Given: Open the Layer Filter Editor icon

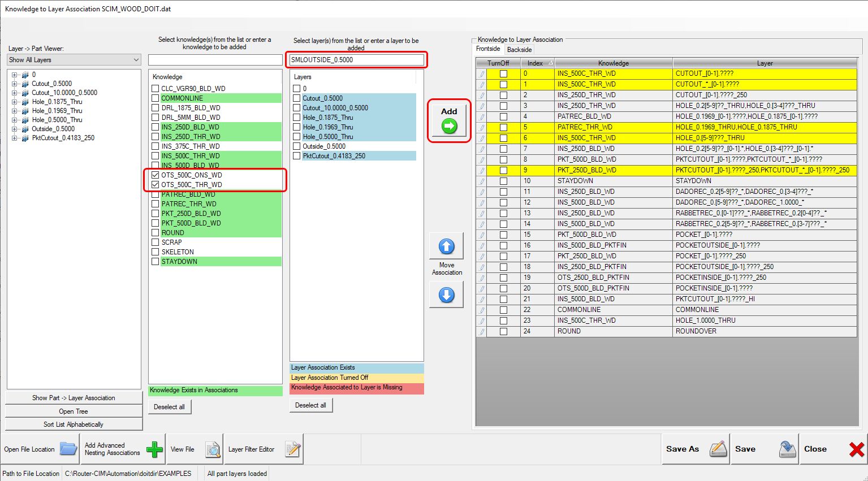Looking at the screenshot, I should 292,449.
